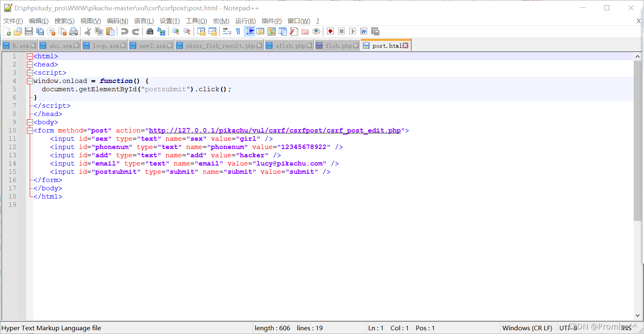Run macro multiple times icon

(x=364, y=31)
